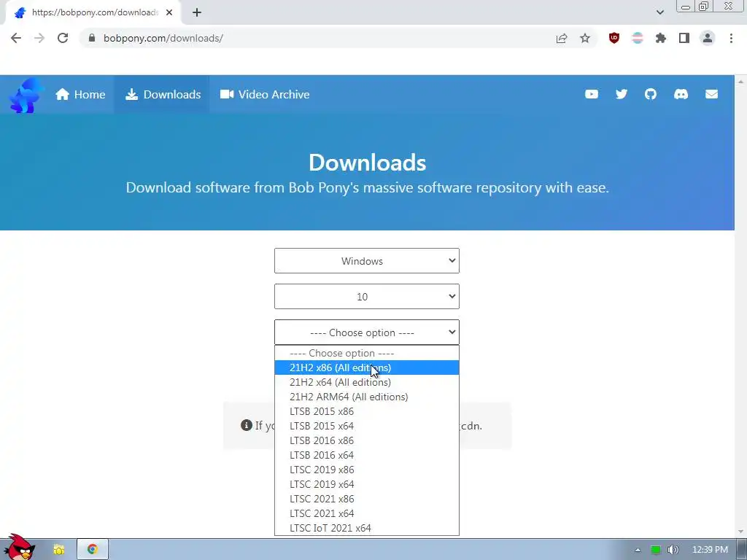Image resolution: width=747 pixels, height=560 pixels.
Task: Click the share page icon in address bar
Action: click(562, 38)
